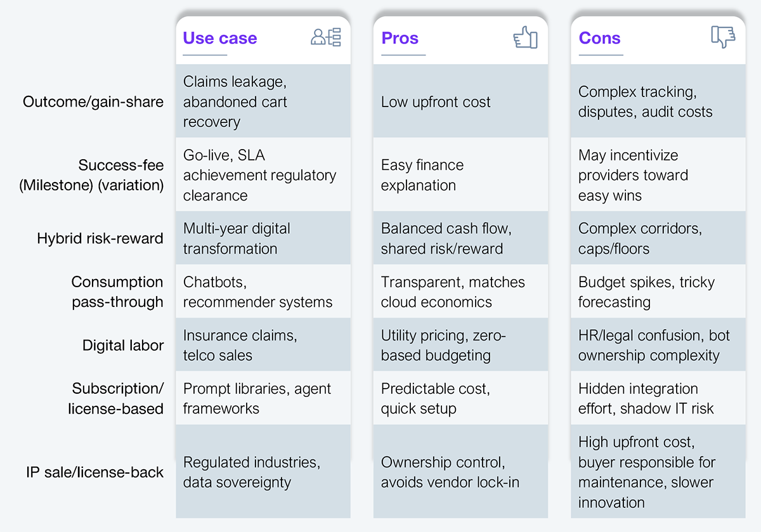Click the Hybrid risk-reward row label
Screen dimensions: 761x532
(100, 238)
